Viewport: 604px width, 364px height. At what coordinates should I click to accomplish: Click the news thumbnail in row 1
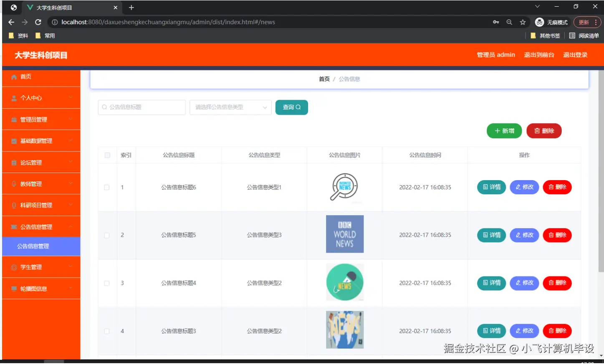345,187
